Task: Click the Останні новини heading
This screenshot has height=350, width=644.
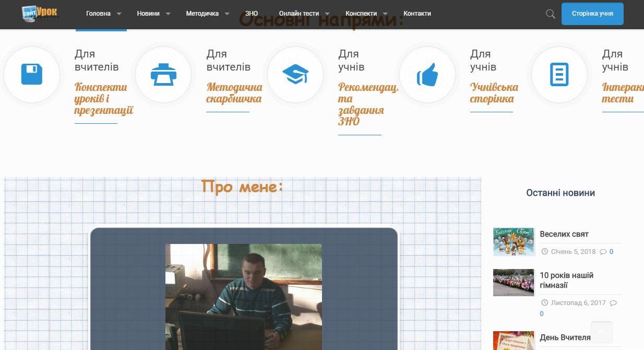Action: (x=560, y=193)
